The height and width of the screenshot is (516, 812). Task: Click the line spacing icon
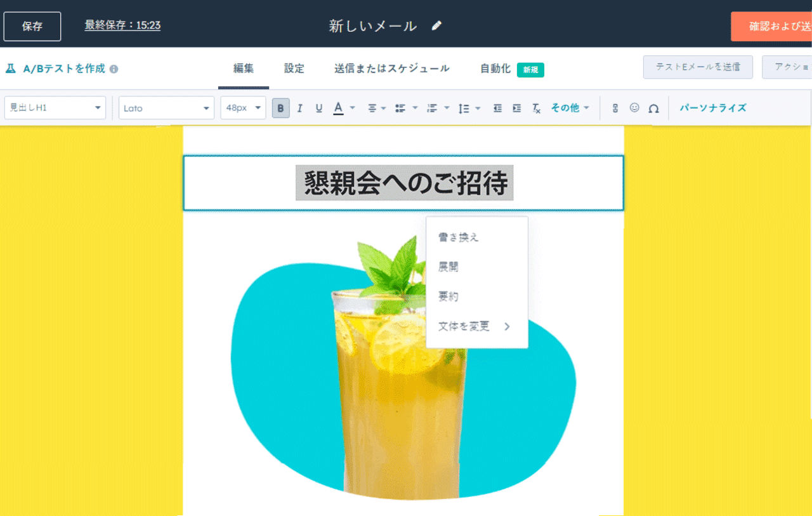tap(464, 109)
